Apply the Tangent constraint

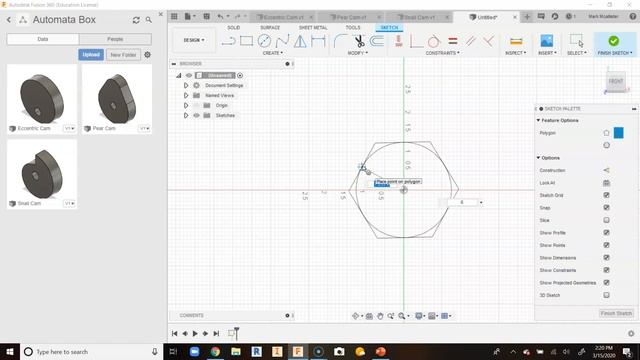(x=434, y=41)
